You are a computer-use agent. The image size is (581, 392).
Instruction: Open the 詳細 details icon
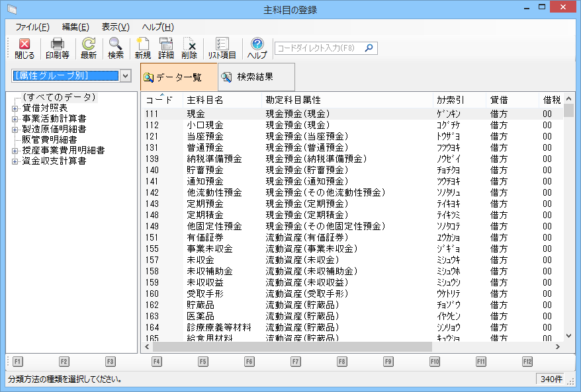166,45
